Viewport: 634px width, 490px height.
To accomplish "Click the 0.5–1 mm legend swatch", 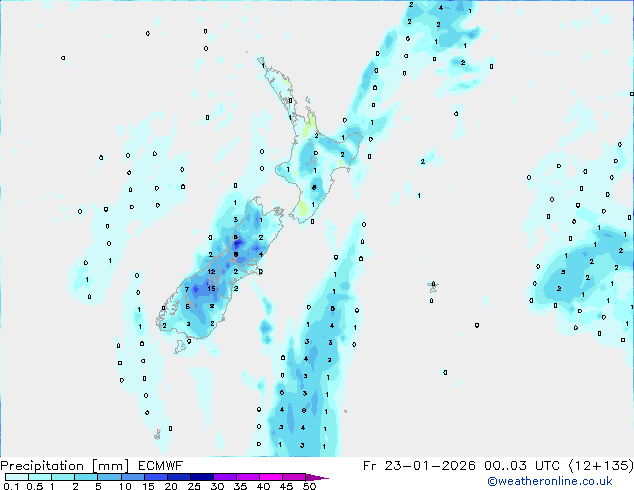I will click(x=40, y=477).
